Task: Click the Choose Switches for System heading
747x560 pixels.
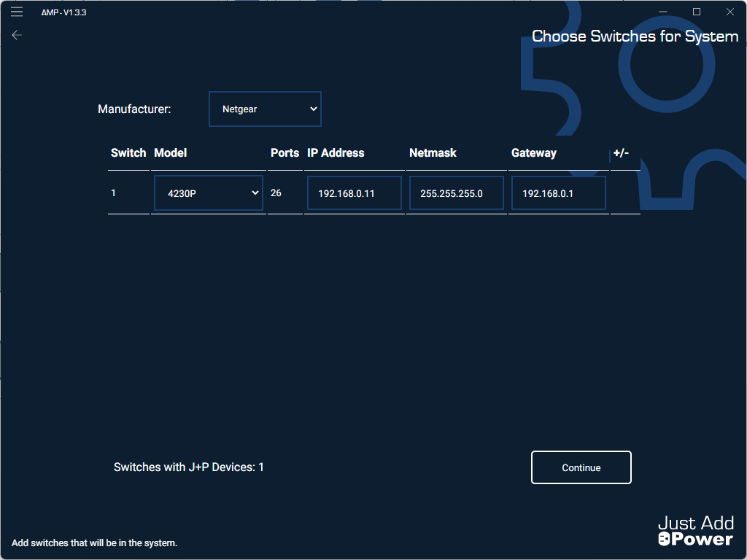Action: (x=635, y=36)
